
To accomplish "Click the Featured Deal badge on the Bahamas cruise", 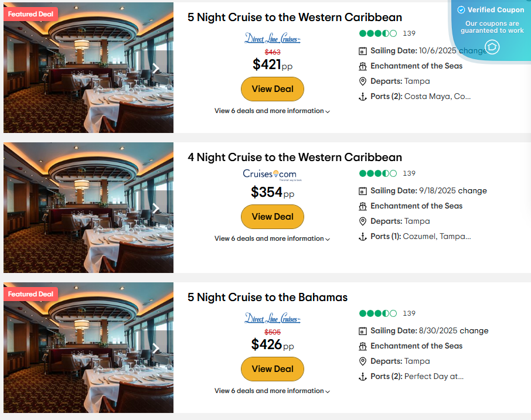I will click(30, 293).
